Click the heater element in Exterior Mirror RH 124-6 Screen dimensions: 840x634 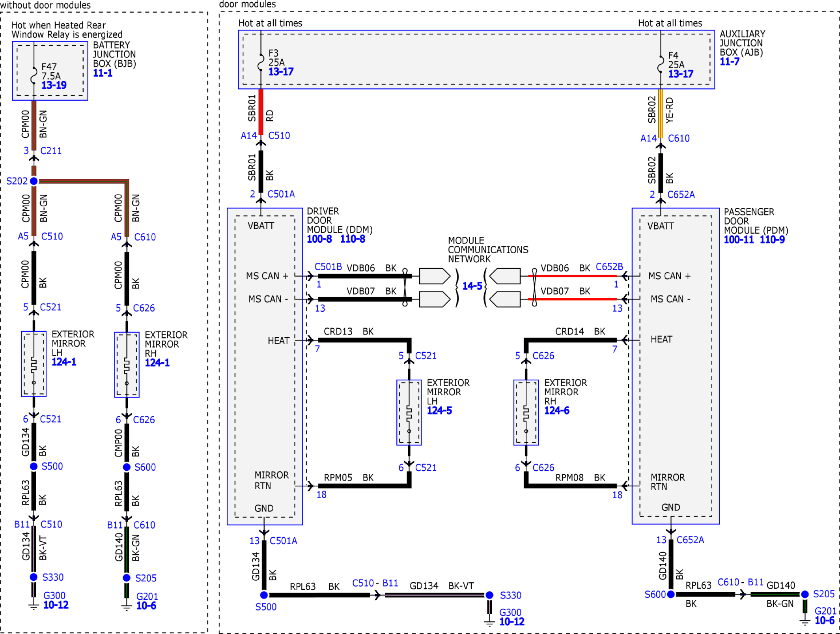526,413
